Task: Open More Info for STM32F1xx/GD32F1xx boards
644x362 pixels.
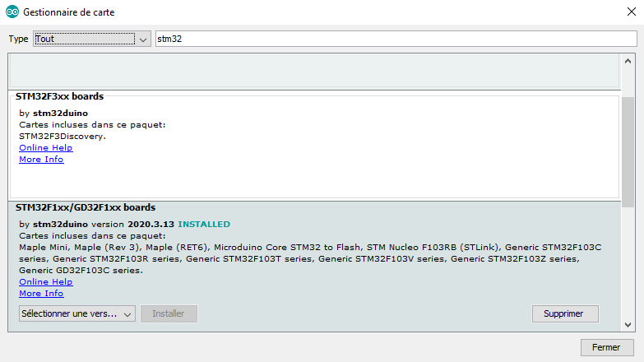Action: point(41,294)
